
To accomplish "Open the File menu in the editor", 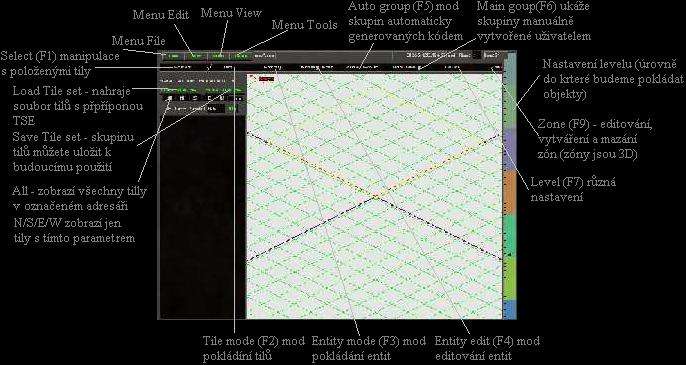I will point(174,56).
